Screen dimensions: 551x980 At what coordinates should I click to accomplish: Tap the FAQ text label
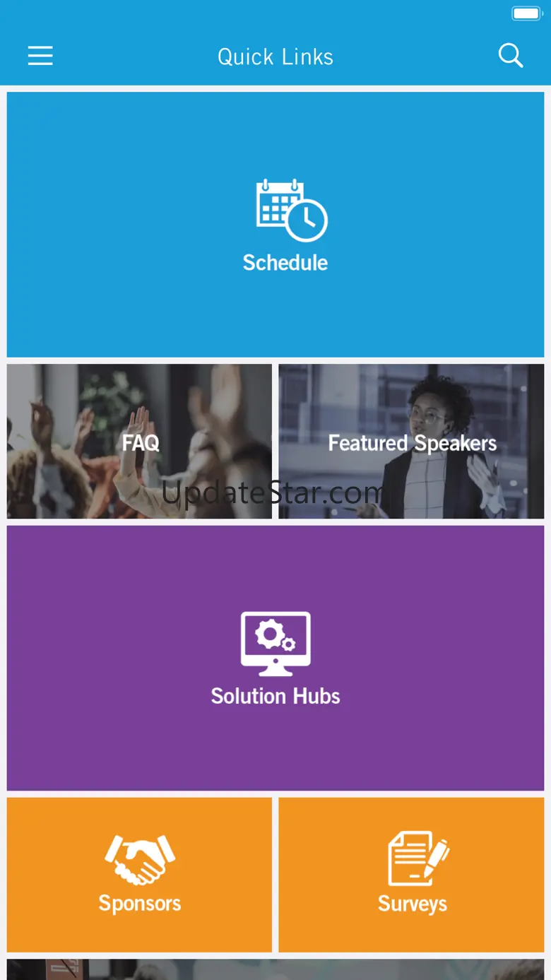point(141,443)
